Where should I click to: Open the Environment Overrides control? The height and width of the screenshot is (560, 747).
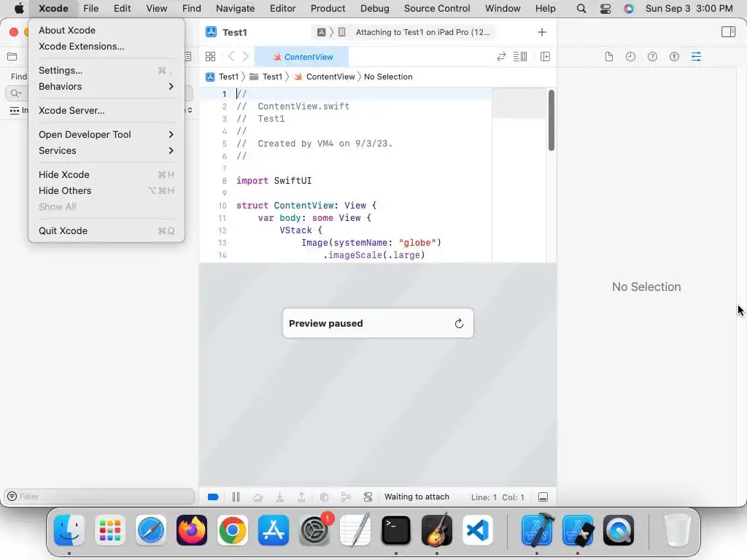(x=368, y=497)
